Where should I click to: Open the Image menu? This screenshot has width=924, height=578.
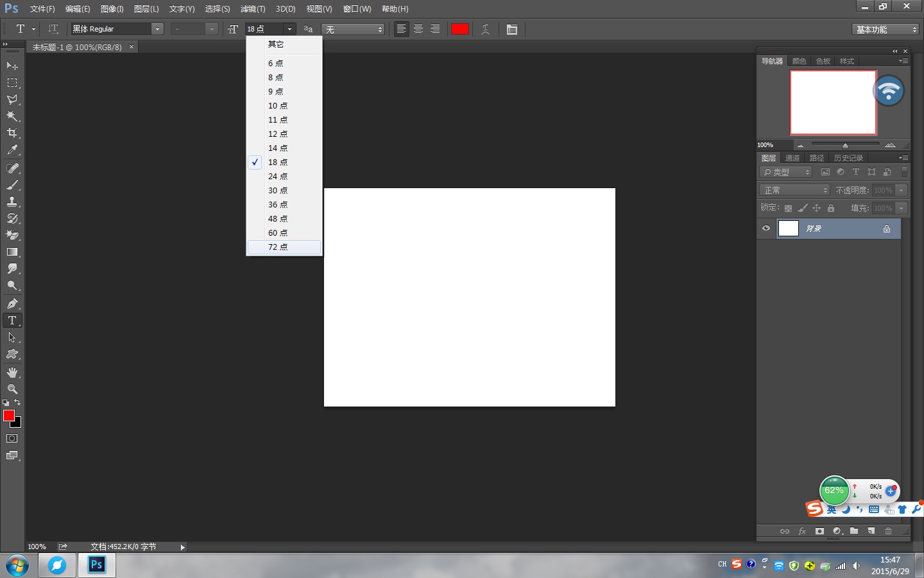point(112,9)
